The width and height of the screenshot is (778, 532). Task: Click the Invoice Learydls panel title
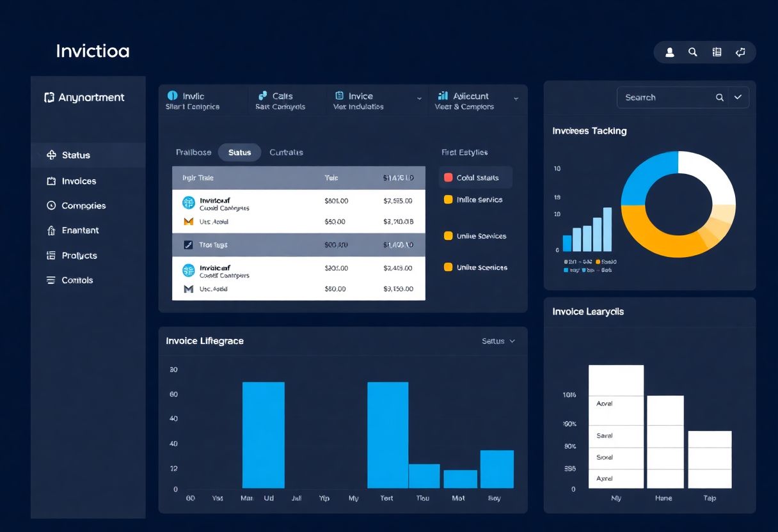pyautogui.click(x=588, y=312)
